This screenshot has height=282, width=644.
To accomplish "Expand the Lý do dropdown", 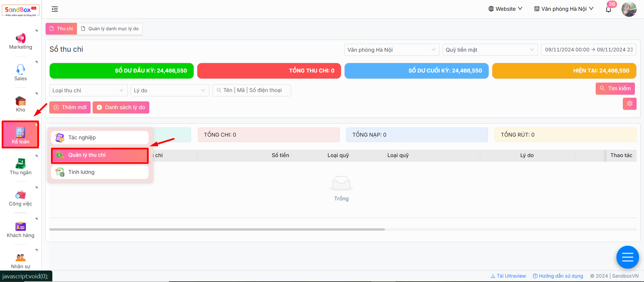I will coord(170,90).
